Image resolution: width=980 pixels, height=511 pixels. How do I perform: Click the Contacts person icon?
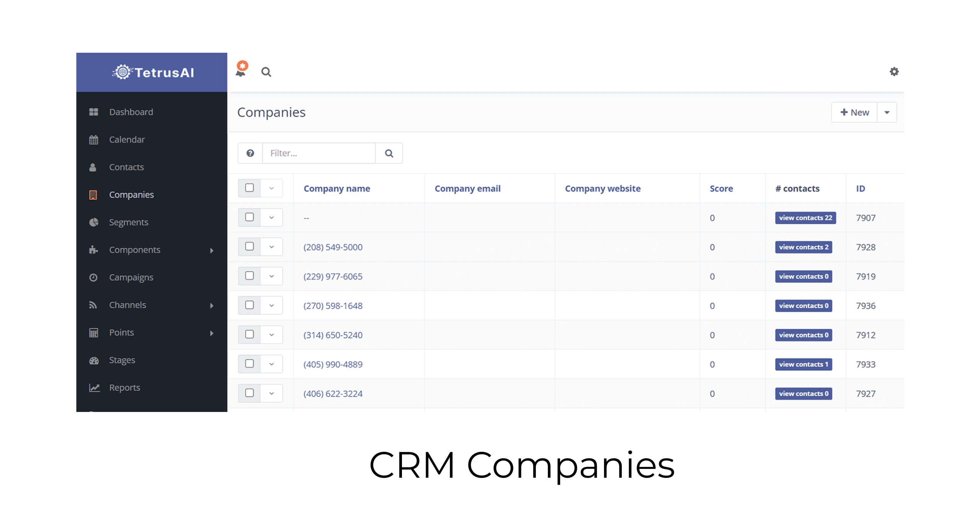click(93, 167)
